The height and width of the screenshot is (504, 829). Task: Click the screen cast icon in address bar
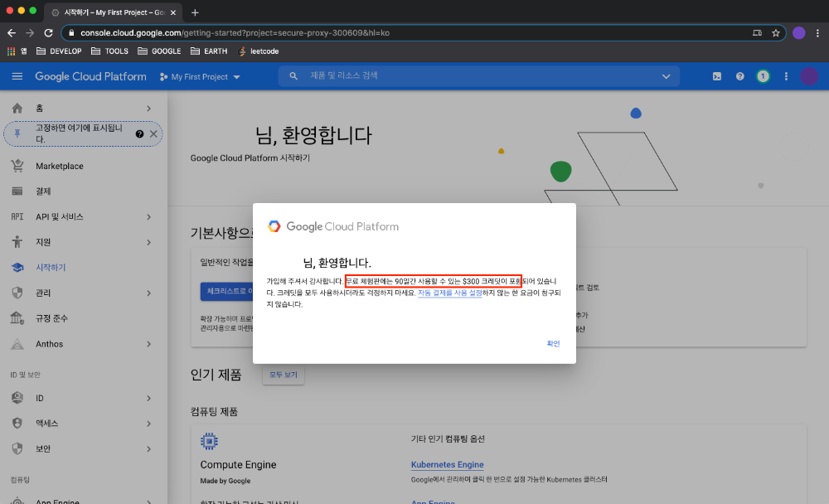pyautogui.click(x=757, y=33)
